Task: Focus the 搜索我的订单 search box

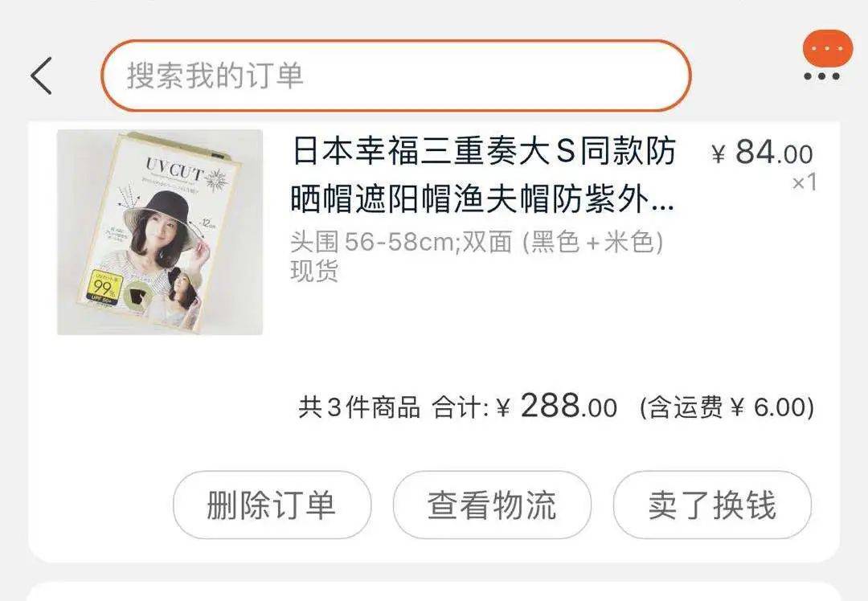Action: (395, 76)
